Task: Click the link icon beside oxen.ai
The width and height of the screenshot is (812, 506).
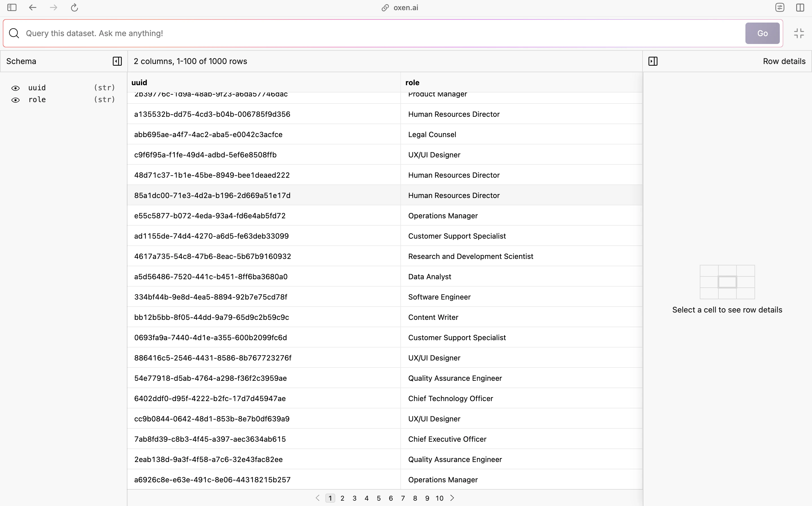Action: (x=385, y=8)
